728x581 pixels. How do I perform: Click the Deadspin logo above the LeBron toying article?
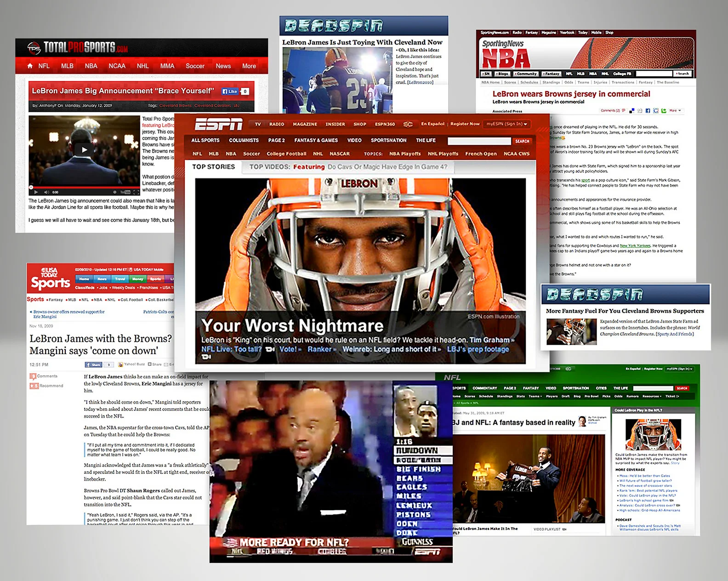[x=334, y=26]
